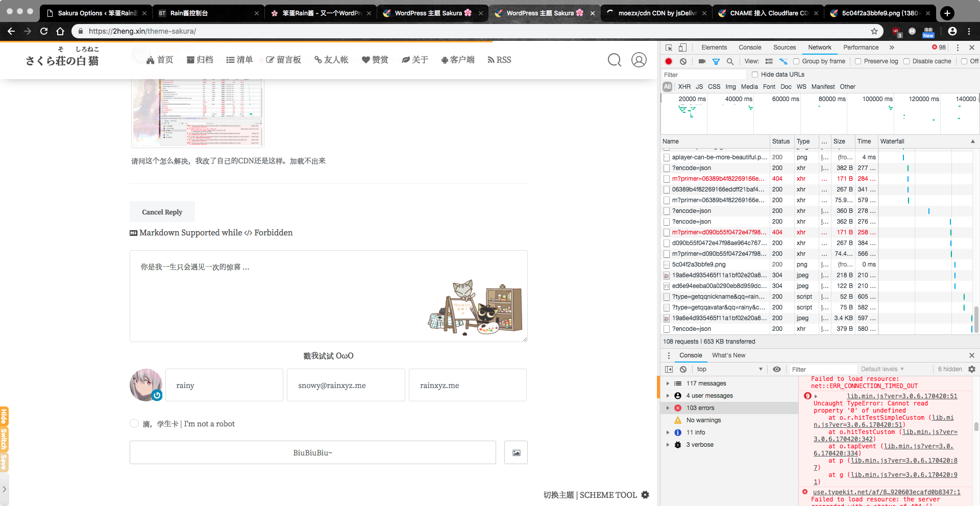
Task: Click the browser back arrow
Action: tap(11, 31)
